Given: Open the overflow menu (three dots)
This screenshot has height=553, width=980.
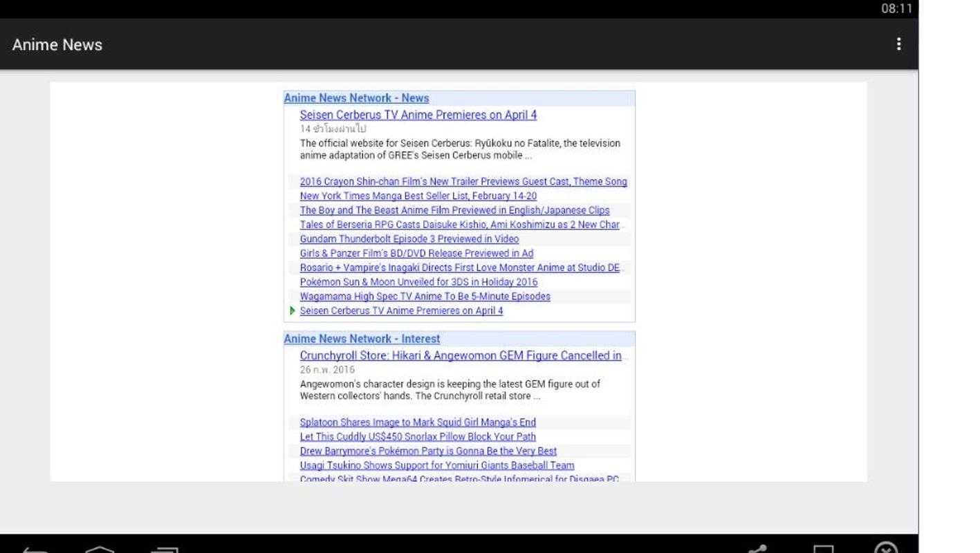Looking at the screenshot, I should (x=898, y=44).
